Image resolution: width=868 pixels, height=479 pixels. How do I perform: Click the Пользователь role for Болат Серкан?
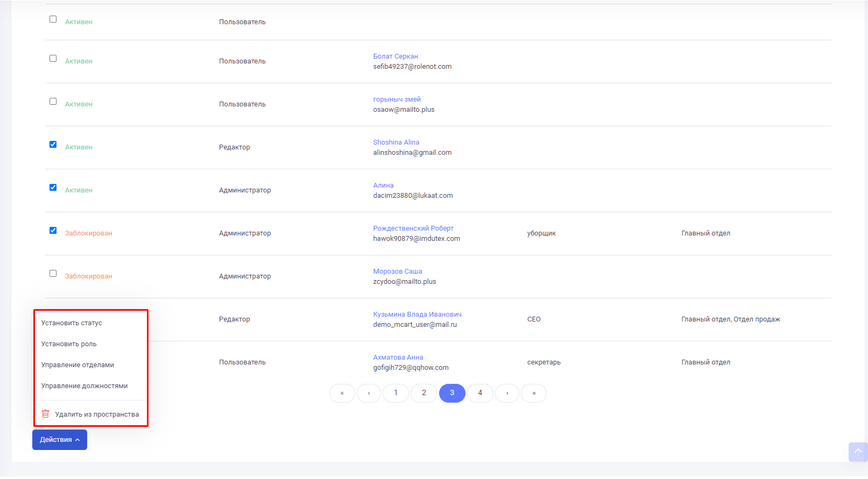[242, 61]
